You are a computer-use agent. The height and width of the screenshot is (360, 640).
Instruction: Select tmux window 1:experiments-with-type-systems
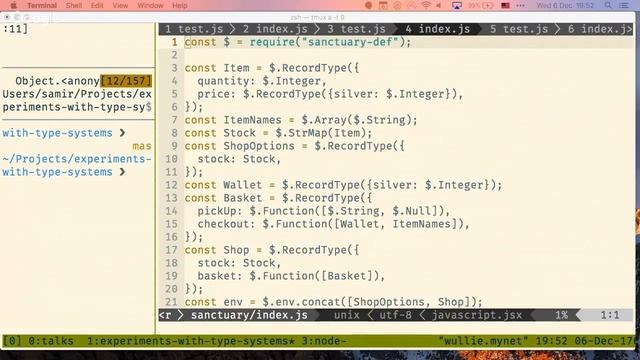[x=191, y=341]
